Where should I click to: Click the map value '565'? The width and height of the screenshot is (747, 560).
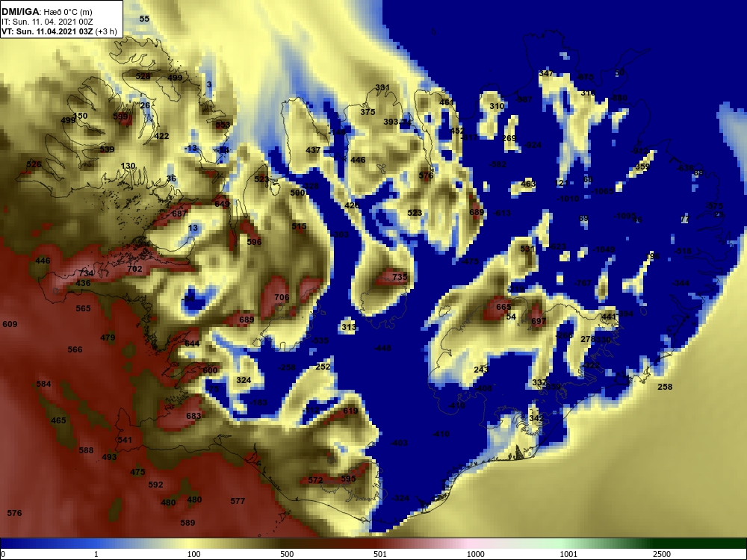point(83,308)
